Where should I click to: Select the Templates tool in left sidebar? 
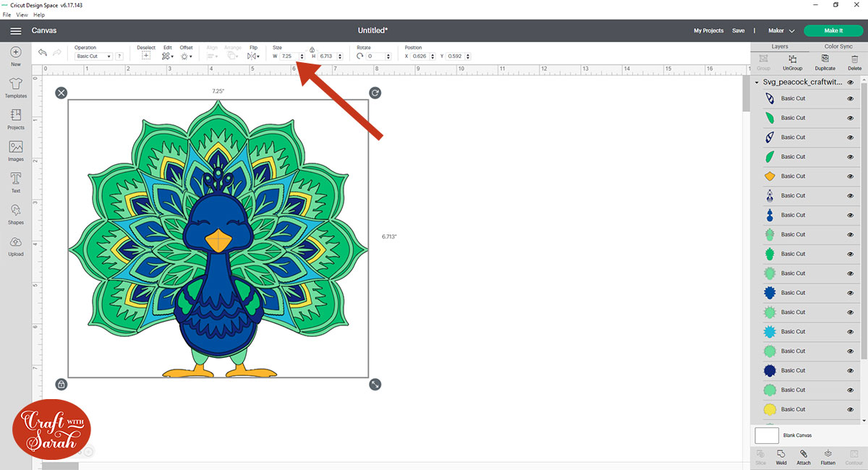[x=15, y=87]
